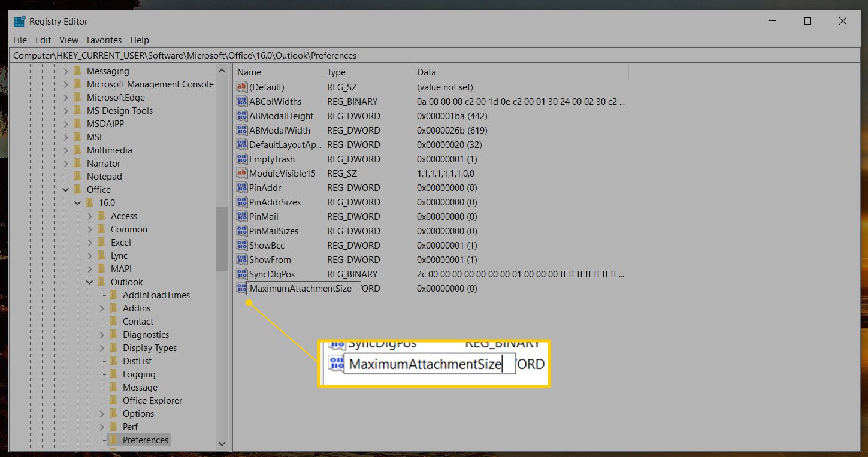Viewport: 868px width, 457px height.
Task: Collapse the Outlook key
Action: (x=90, y=282)
